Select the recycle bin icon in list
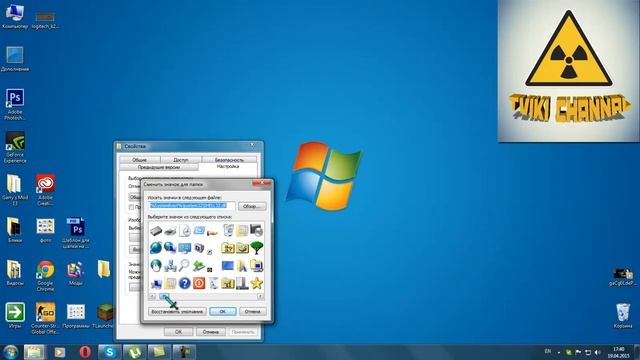Image resolution: width=640 pixels, height=360 pixels. point(228,231)
